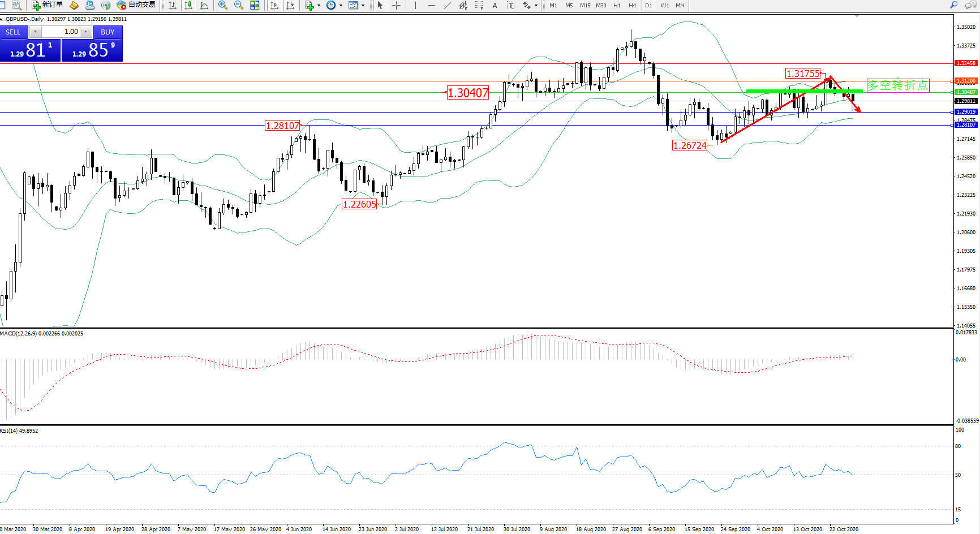Click the 1.00 volume input field

tap(61, 32)
